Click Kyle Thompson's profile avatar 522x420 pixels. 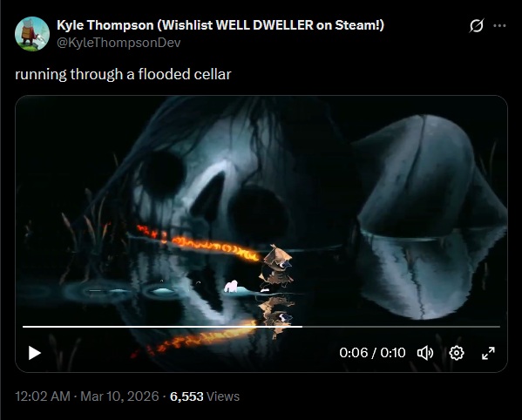(x=32, y=34)
